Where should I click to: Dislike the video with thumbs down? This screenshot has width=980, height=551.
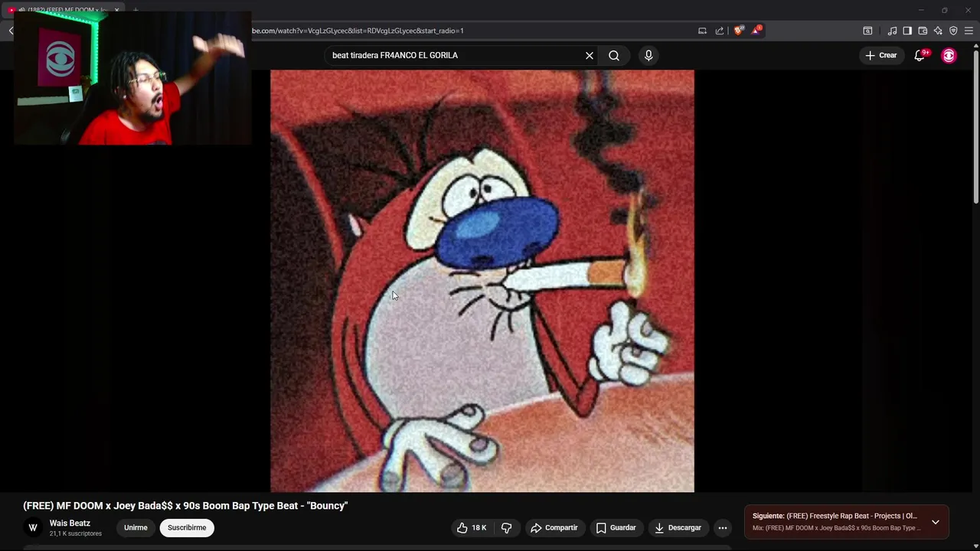(x=506, y=527)
